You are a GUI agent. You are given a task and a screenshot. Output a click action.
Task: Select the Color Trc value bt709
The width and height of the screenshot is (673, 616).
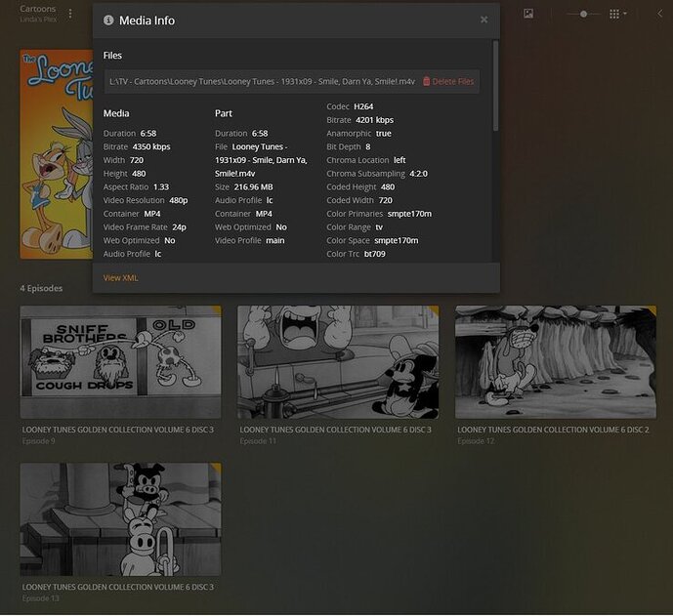375,254
